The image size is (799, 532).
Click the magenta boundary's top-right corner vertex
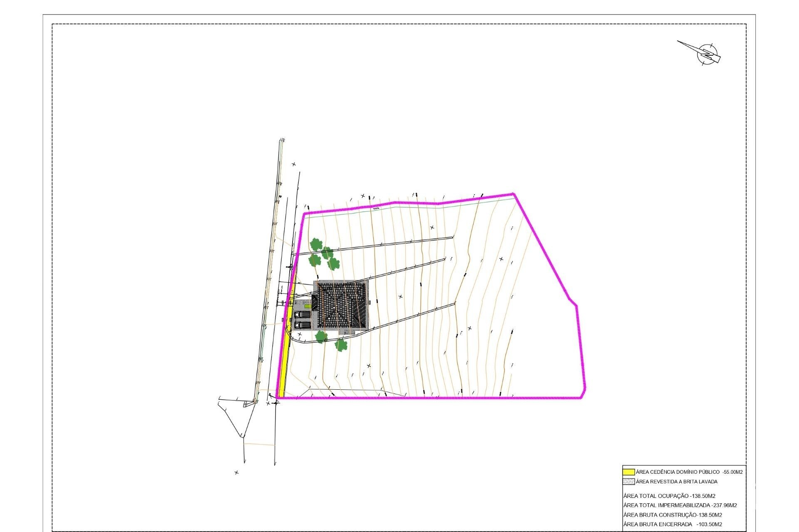click(514, 194)
